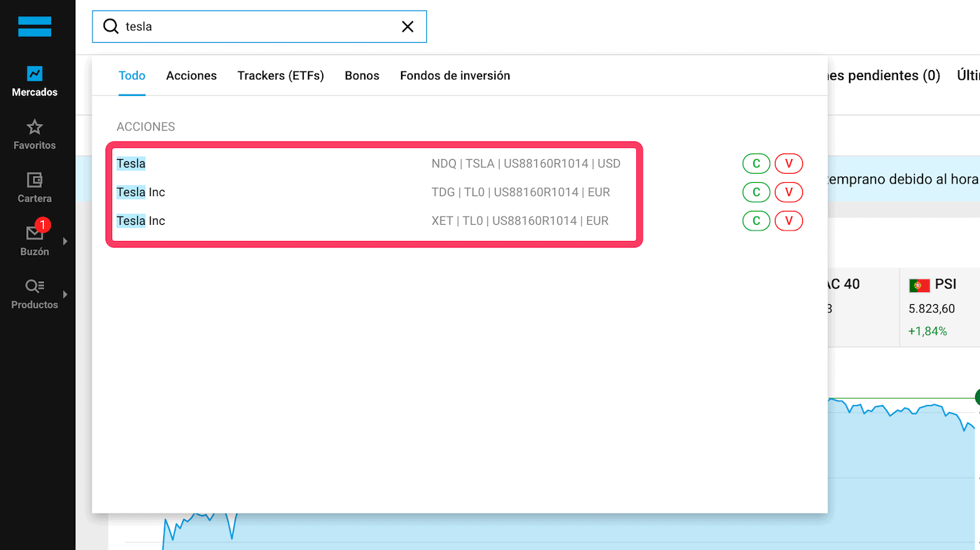Select the Todo tab
The width and height of the screenshot is (980, 550).
tap(132, 76)
